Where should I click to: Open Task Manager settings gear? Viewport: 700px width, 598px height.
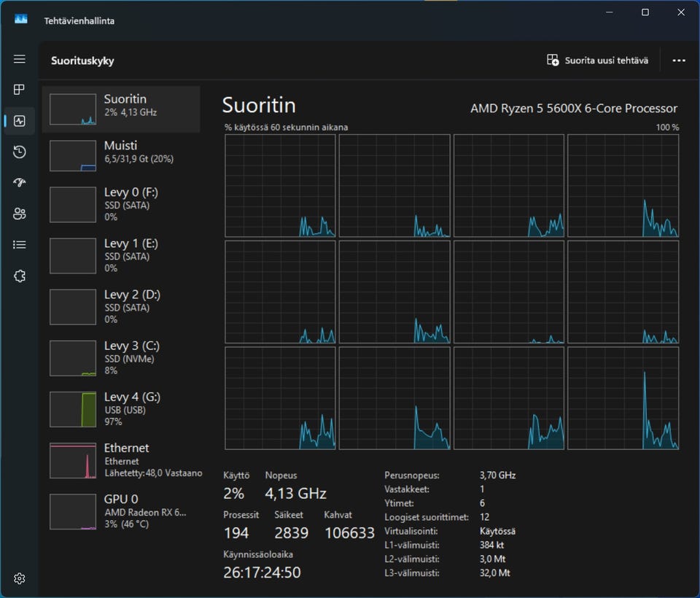(20, 578)
